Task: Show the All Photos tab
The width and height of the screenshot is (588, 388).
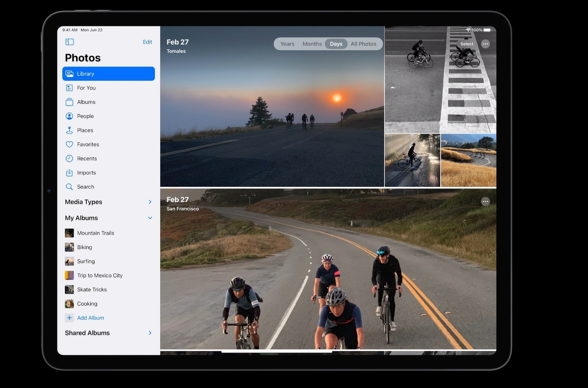Action: (x=364, y=44)
